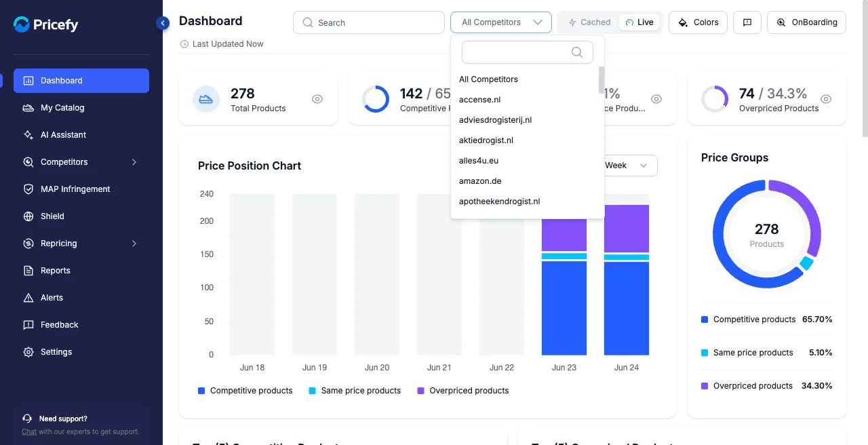This screenshot has width=868, height=445.
Task: Click the Feedback sidebar icon
Action: click(x=28, y=325)
